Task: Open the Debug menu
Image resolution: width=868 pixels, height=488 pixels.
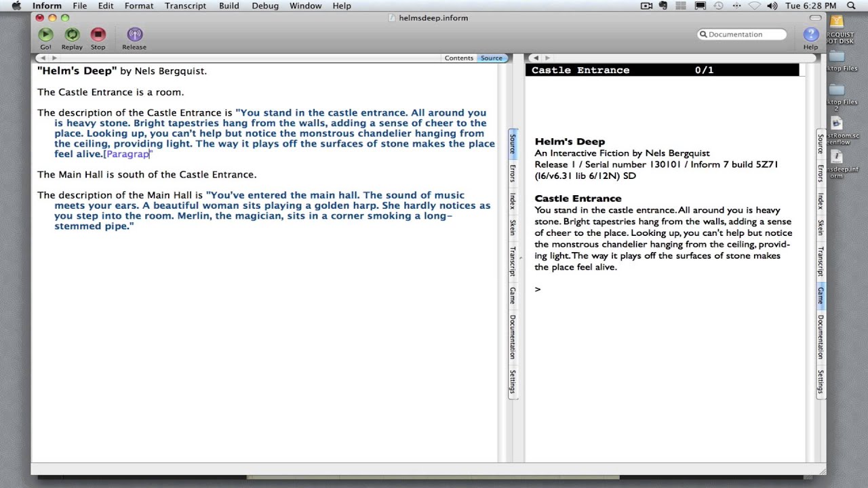Action: tap(265, 5)
